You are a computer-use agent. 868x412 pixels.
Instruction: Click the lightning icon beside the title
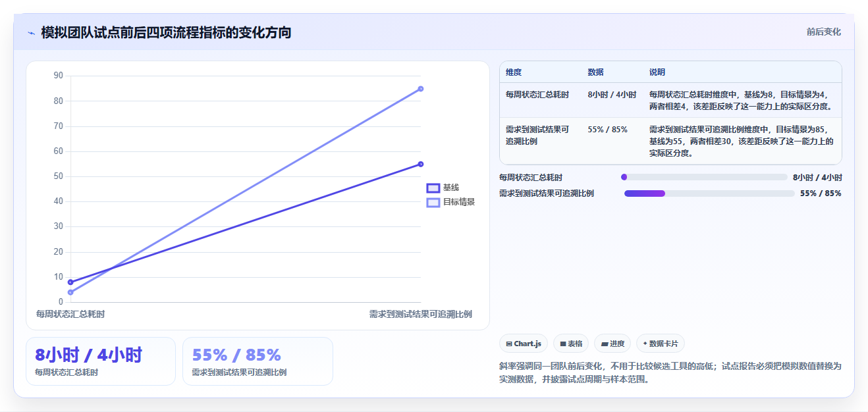[32, 33]
